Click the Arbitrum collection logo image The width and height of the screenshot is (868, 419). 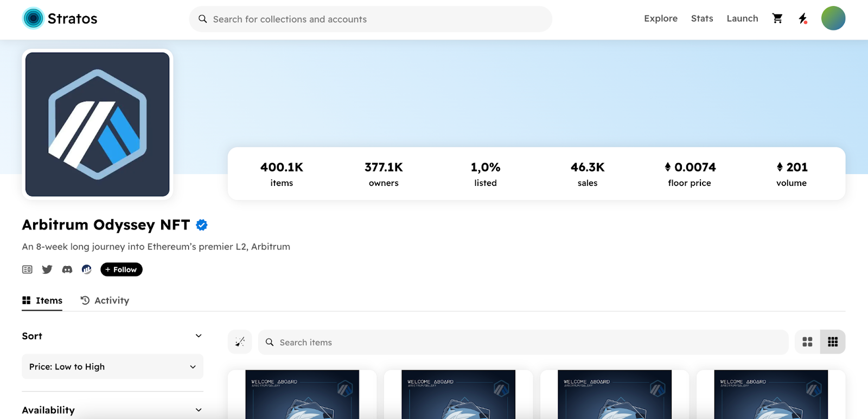(x=98, y=125)
